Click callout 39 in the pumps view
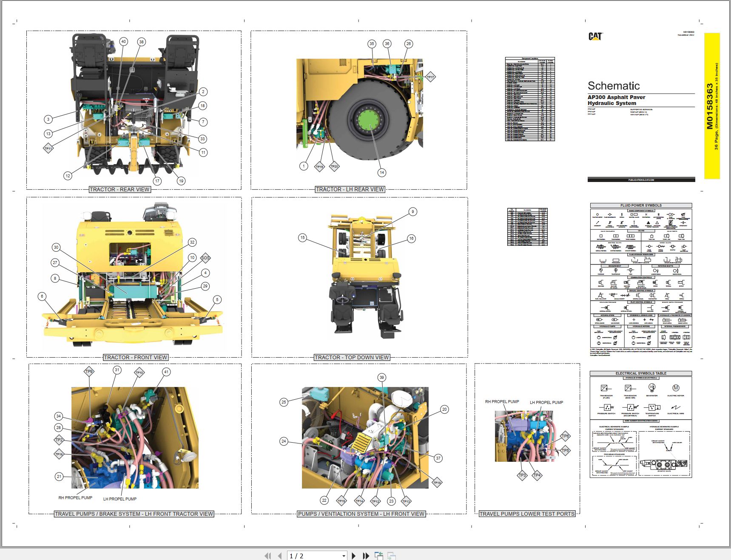731x560 pixels. (381, 377)
